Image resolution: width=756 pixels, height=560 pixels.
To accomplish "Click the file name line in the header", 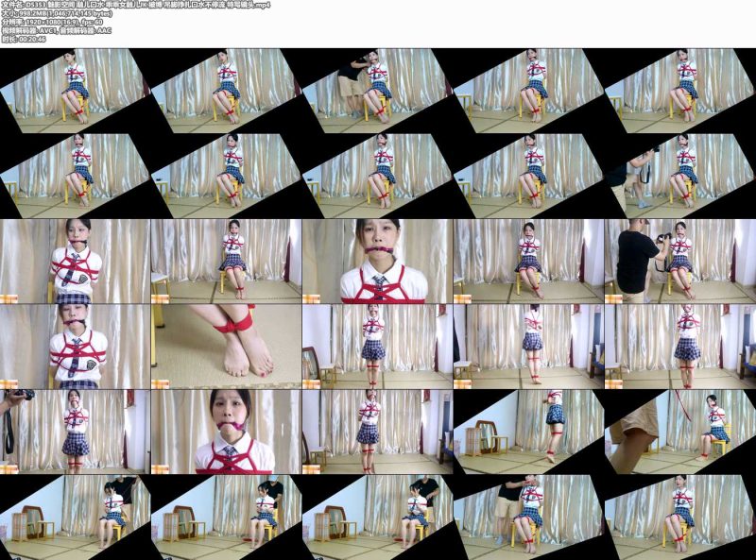I will 136,5.
